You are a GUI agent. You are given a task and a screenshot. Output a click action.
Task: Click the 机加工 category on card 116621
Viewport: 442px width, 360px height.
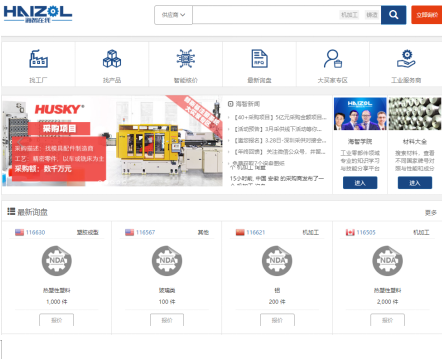click(x=310, y=232)
